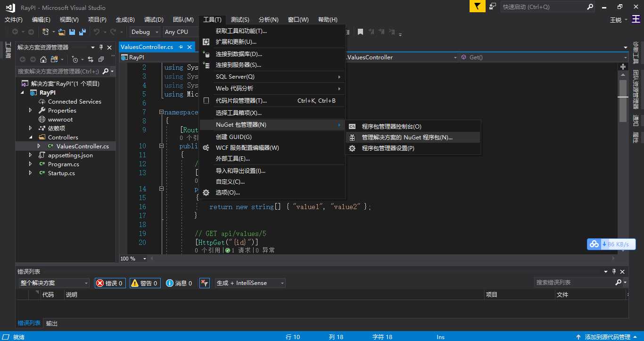Screen dimensions: 644x341
Task: Pin the Solution Explorer panel
Action: point(101,48)
